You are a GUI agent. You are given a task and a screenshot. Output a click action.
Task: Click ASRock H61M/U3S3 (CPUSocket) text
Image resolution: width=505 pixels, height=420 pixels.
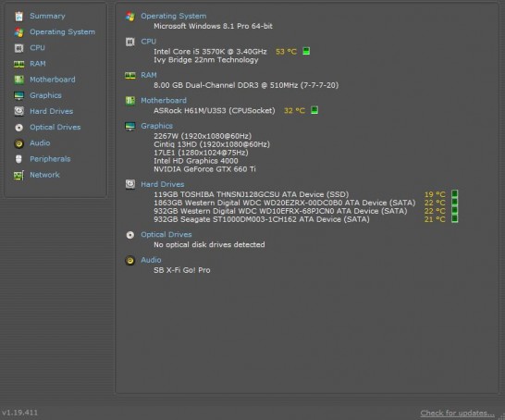tap(215, 111)
